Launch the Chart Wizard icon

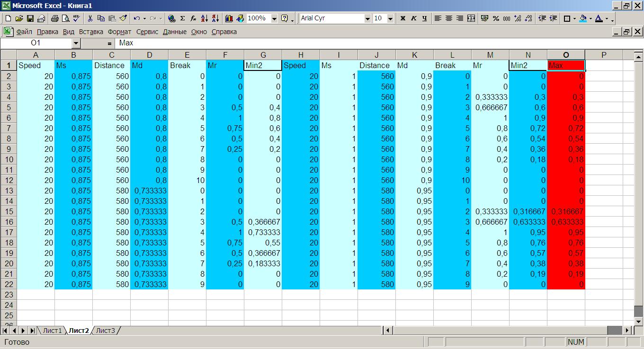click(229, 18)
